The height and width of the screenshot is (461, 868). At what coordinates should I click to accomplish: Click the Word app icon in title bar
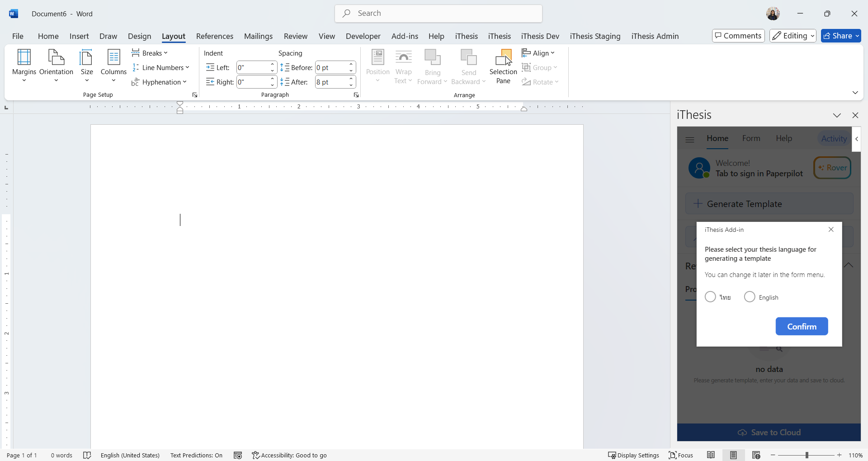[14, 14]
